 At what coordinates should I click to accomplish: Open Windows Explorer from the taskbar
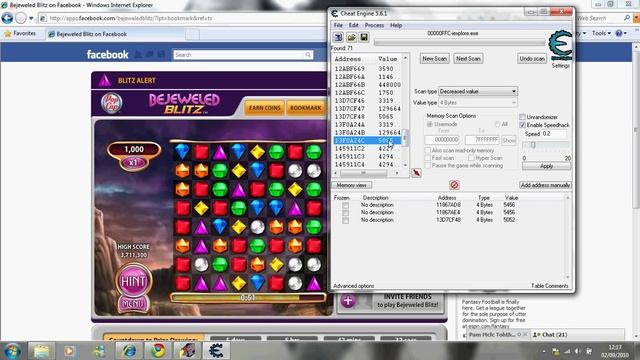pyautogui.click(x=41, y=351)
